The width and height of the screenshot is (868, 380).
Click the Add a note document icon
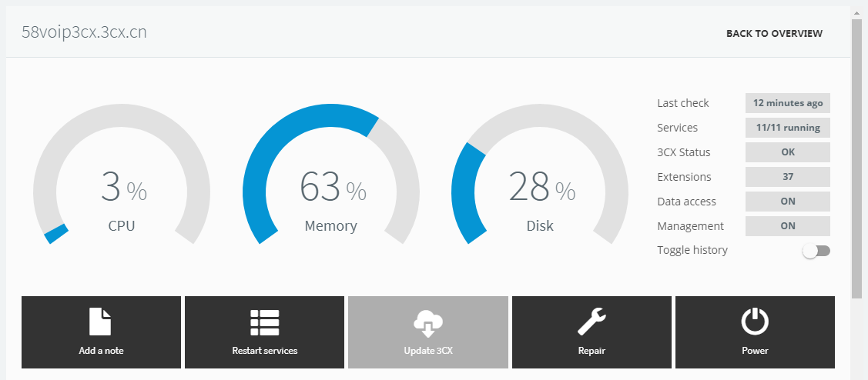(x=100, y=322)
